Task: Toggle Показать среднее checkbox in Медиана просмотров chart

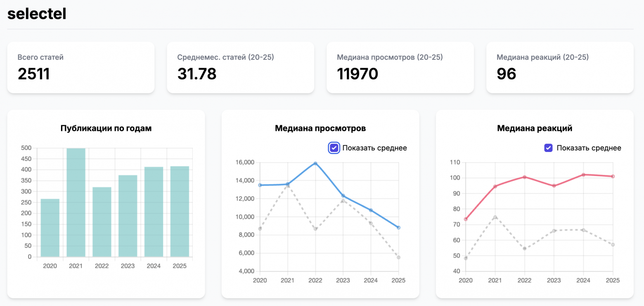Action: point(334,148)
